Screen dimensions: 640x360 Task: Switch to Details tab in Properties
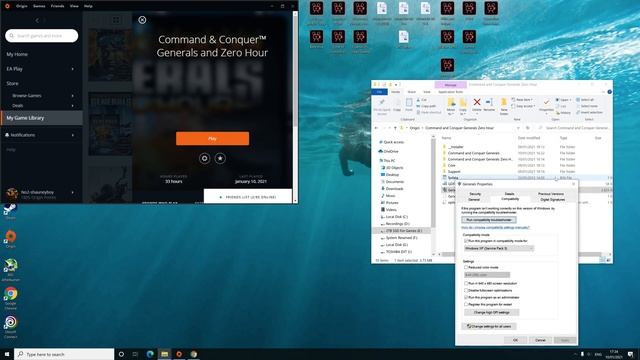pos(509,194)
